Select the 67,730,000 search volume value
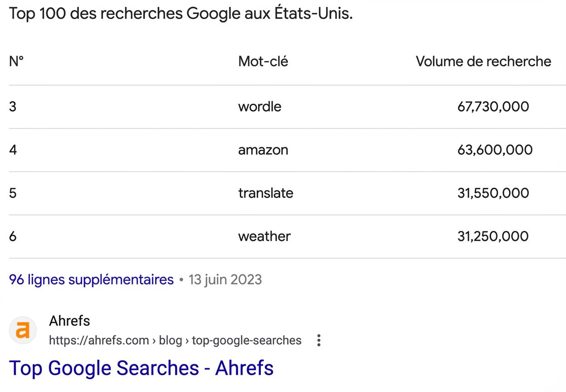 493,106
